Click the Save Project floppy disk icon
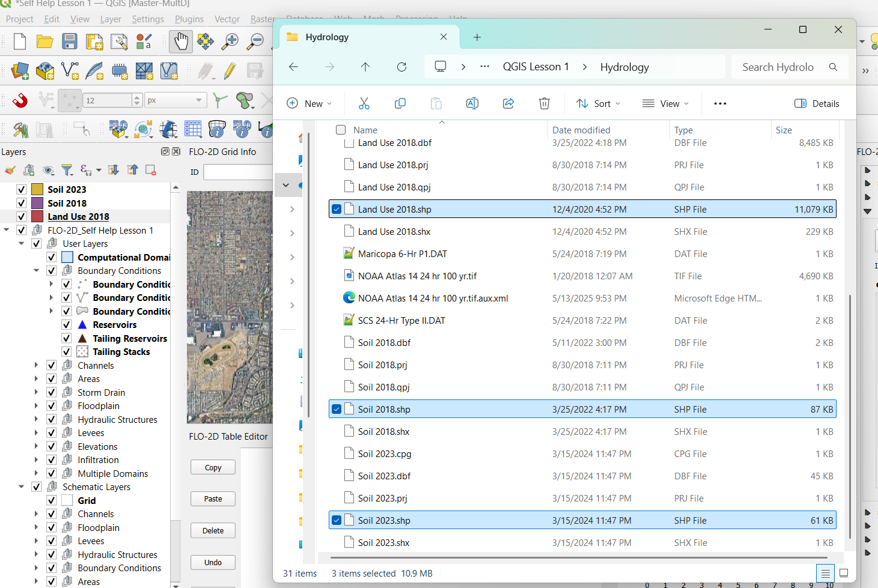 70,41
